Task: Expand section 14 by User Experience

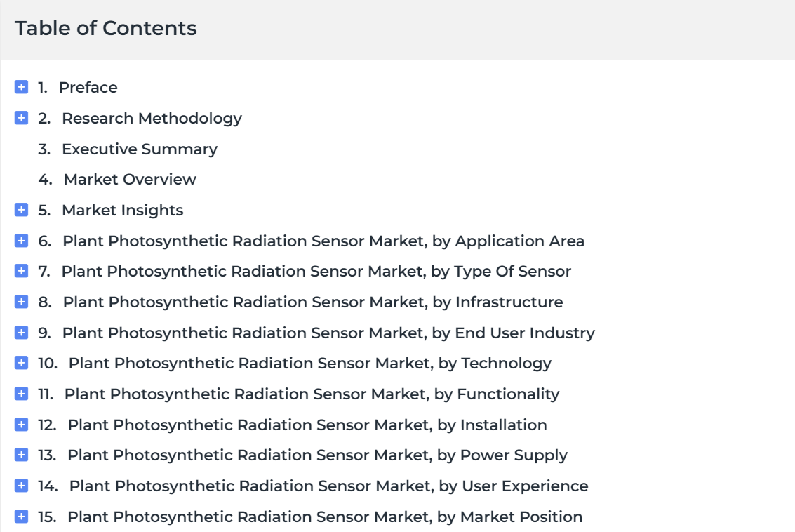Action: pos(21,486)
